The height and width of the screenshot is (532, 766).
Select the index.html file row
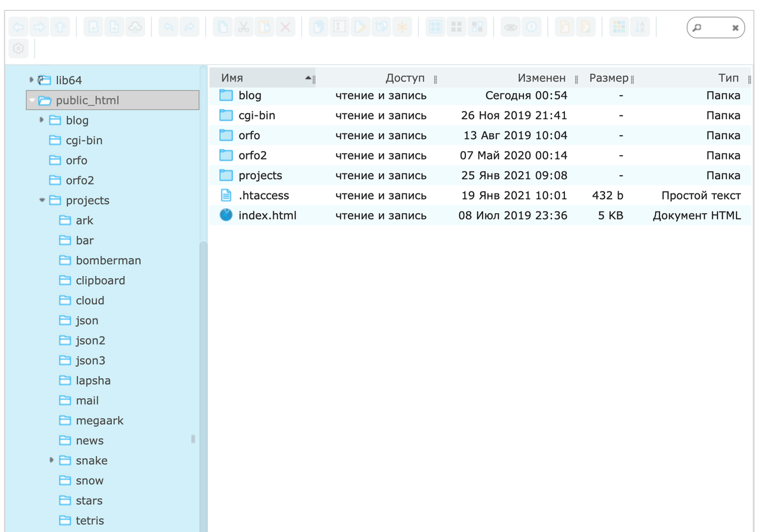pyautogui.click(x=480, y=216)
